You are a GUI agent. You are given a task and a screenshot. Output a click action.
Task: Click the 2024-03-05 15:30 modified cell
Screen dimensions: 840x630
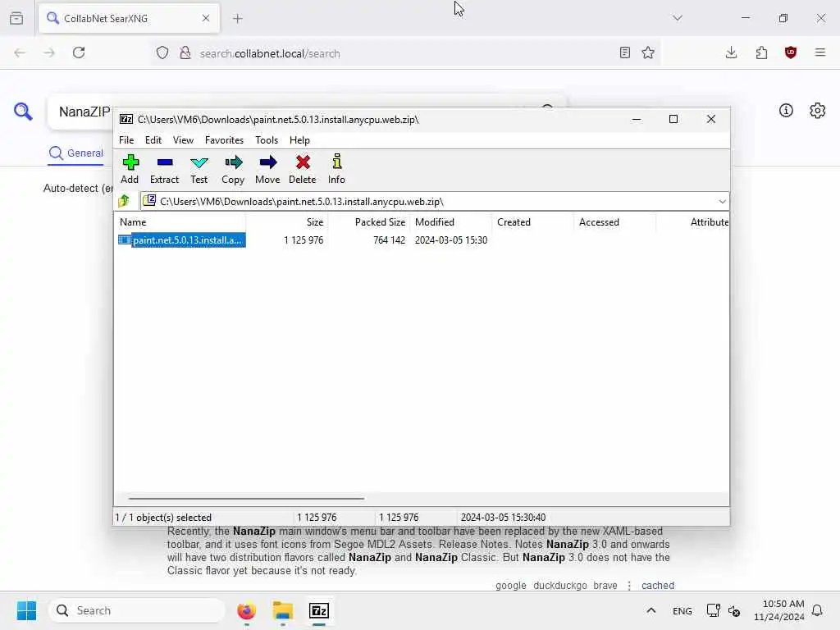point(451,240)
